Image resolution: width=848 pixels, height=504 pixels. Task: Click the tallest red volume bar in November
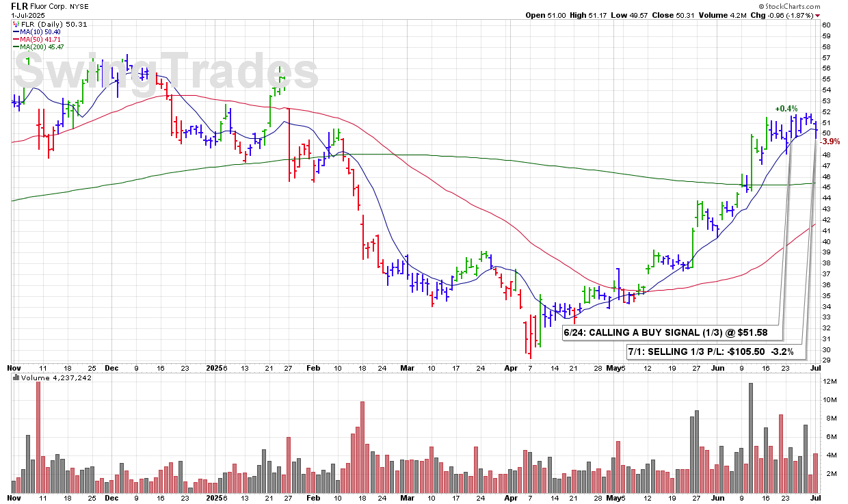coord(38,438)
